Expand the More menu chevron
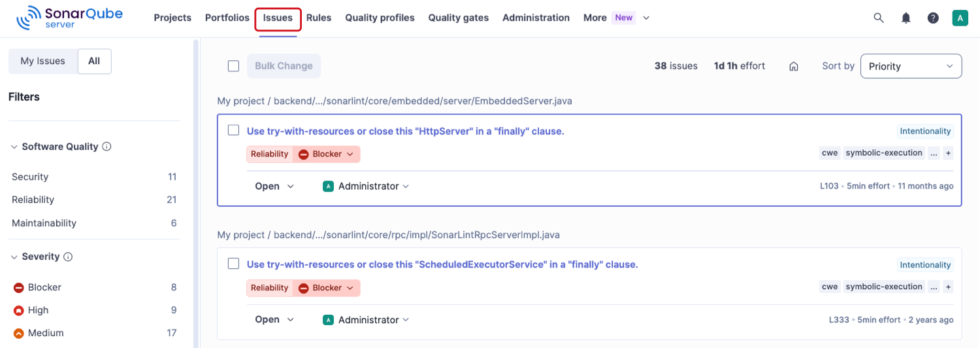980x348 pixels. coord(646,18)
